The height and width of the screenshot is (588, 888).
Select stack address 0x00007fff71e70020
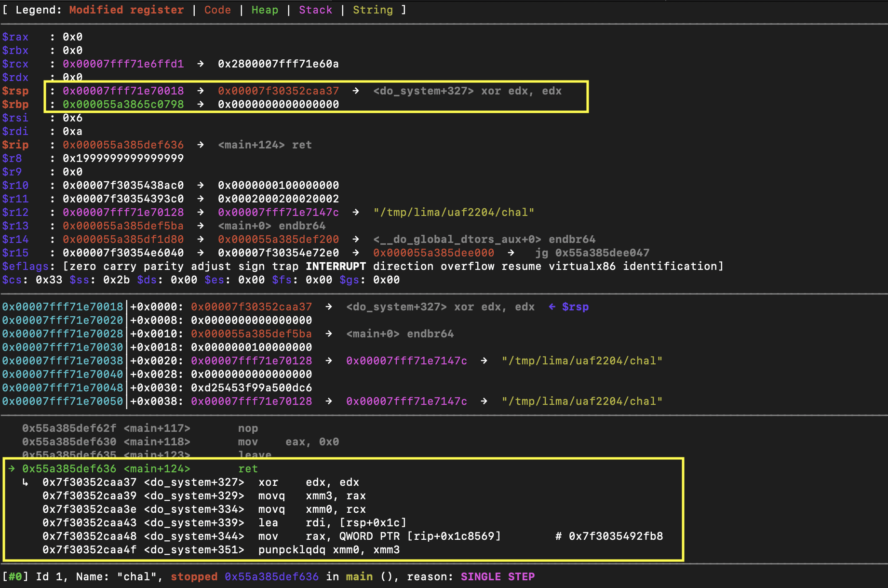pyautogui.click(x=63, y=321)
